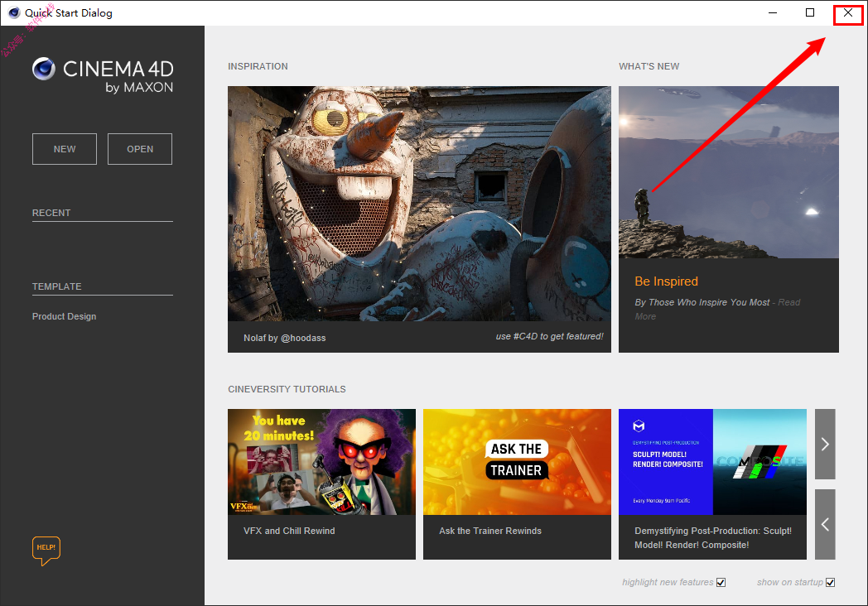Open the Nolaf inspiration artwork image

pyautogui.click(x=419, y=204)
